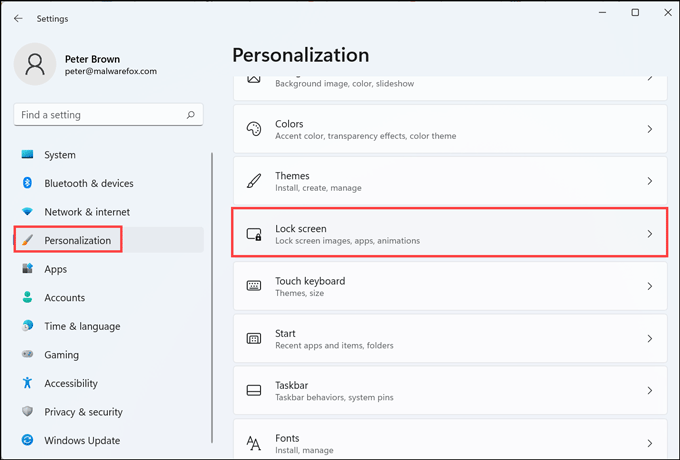Click the Apps icon in sidebar

(x=27, y=269)
